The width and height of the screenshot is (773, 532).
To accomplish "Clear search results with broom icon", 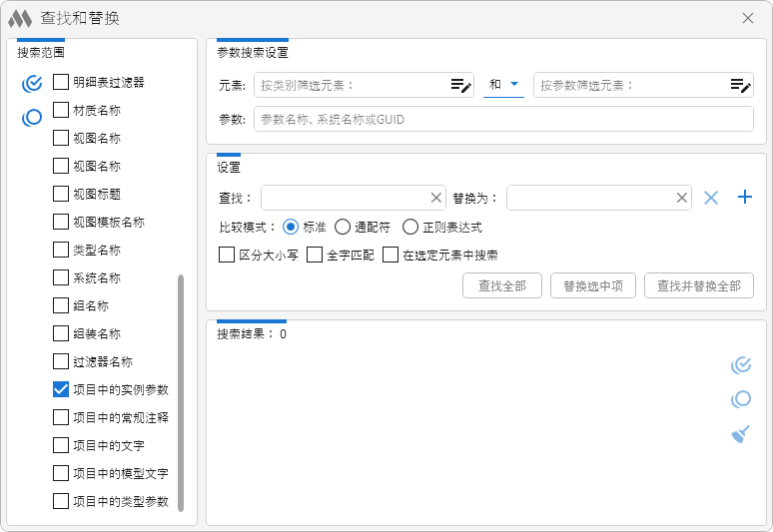I will pyautogui.click(x=740, y=434).
